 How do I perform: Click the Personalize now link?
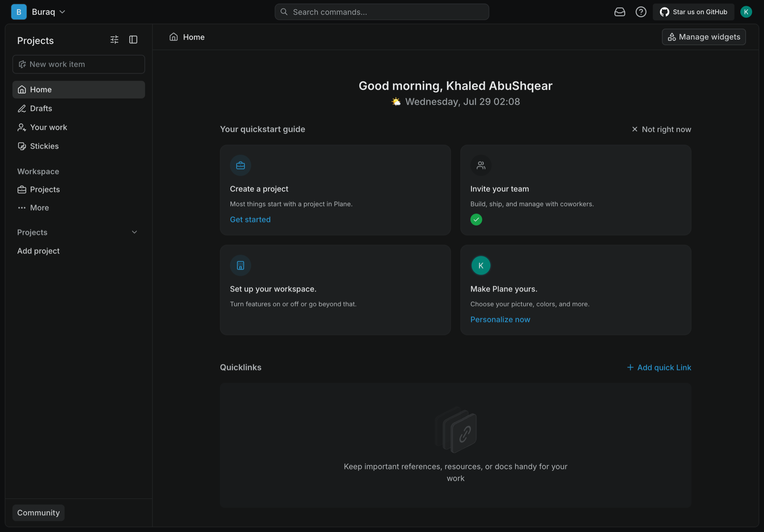500,320
